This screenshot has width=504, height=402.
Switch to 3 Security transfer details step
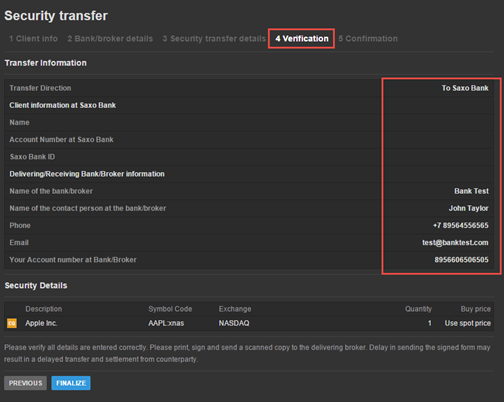[x=214, y=39]
